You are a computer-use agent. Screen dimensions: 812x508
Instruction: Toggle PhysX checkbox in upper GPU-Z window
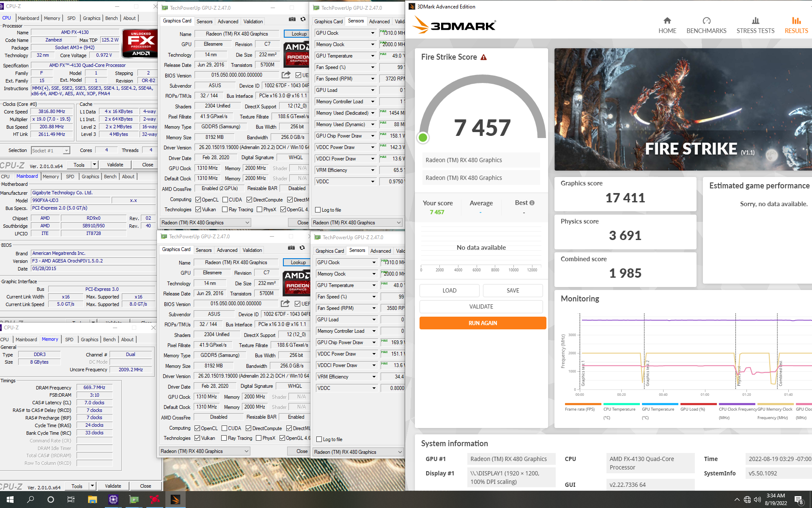click(260, 210)
